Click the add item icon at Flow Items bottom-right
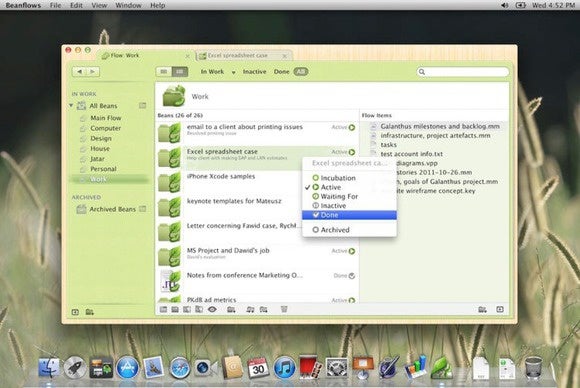This screenshot has height=388, width=580. pyautogui.click(x=500, y=309)
